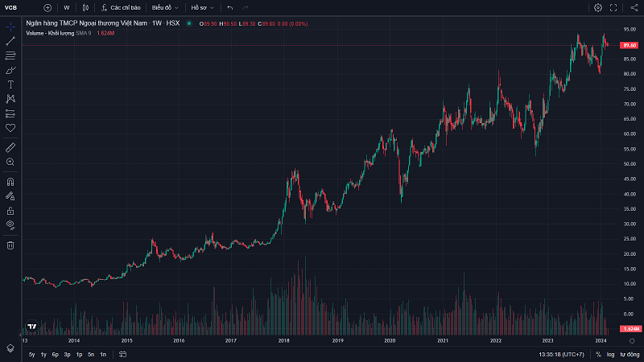Toggle hide all drawings eye icon
This screenshot has width=644, height=362.
[10, 224]
